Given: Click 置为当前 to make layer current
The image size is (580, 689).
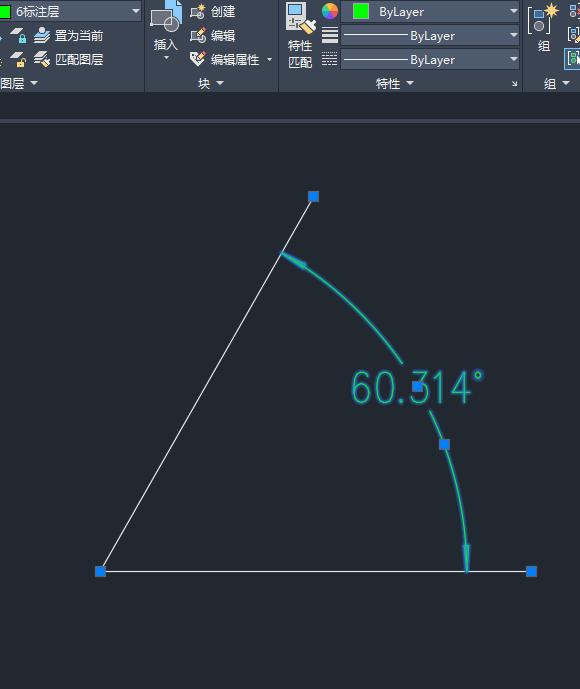Looking at the screenshot, I should [x=69, y=36].
